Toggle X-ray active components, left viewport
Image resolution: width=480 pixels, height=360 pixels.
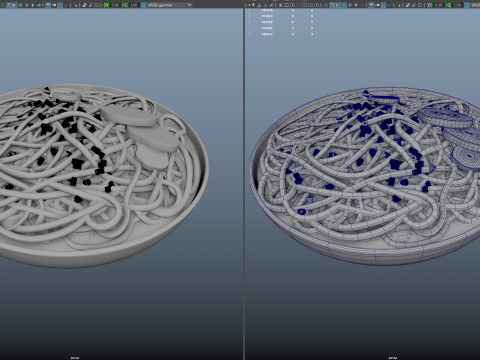click(x=90, y=5)
